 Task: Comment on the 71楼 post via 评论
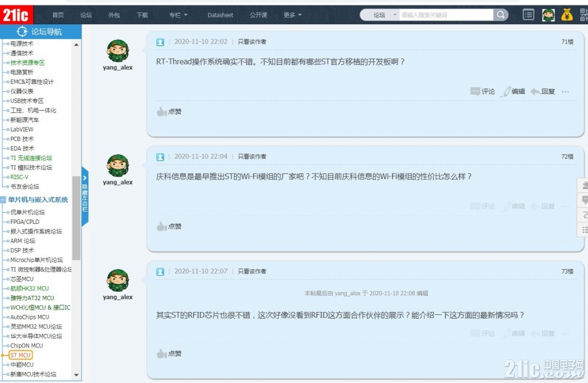coord(482,92)
